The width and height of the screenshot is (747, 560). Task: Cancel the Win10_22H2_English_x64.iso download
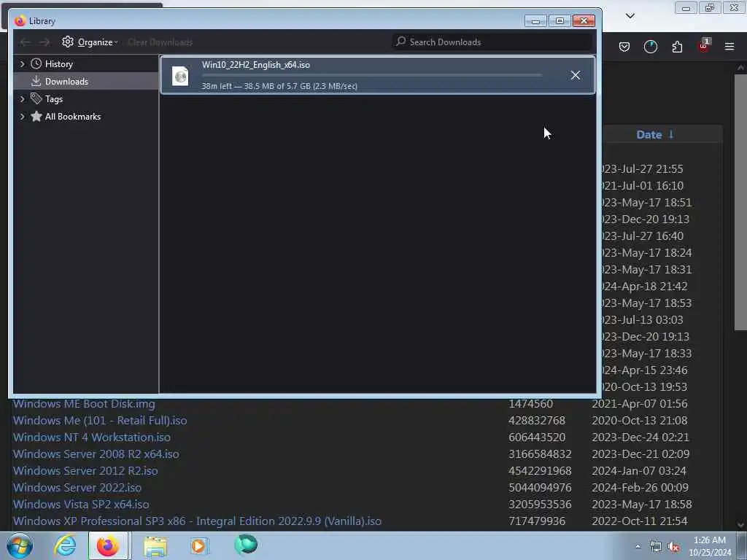575,75
